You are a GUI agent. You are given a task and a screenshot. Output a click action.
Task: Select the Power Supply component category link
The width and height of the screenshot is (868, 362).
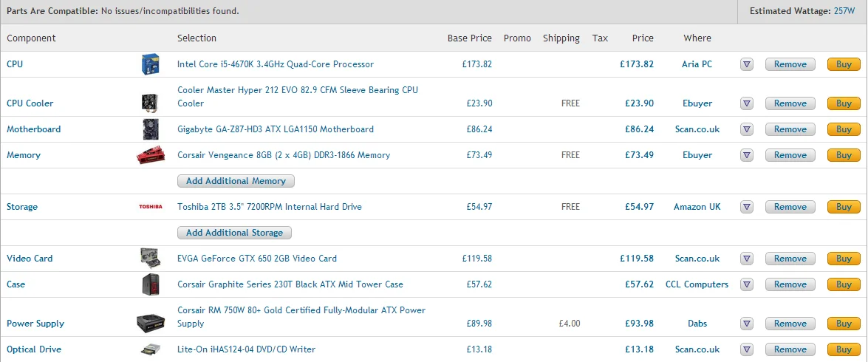35,324
